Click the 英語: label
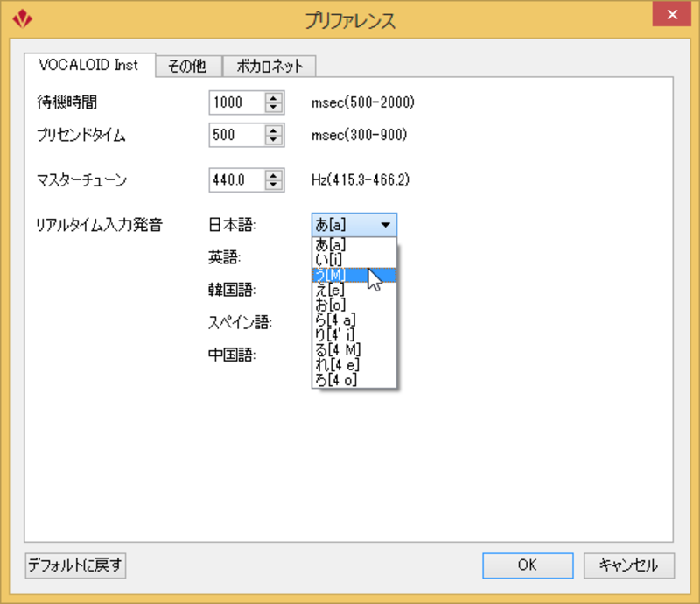 click(225, 257)
